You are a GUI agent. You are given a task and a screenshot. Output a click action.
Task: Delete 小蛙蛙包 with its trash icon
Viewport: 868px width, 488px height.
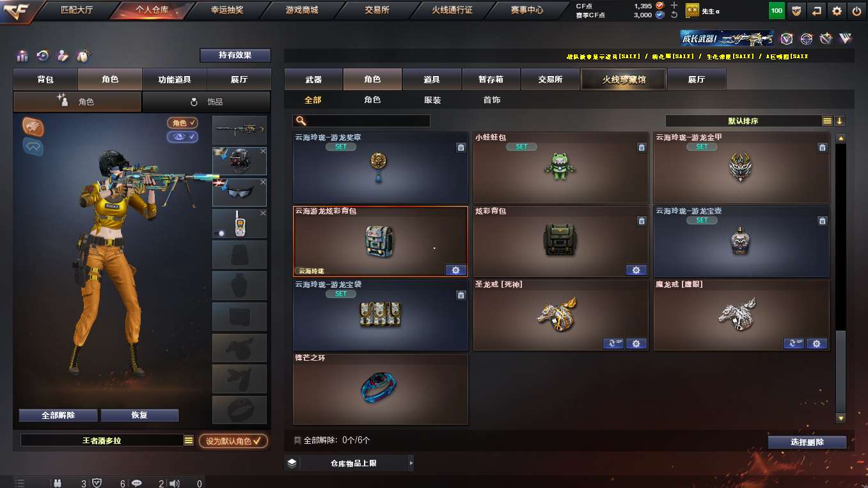(642, 148)
